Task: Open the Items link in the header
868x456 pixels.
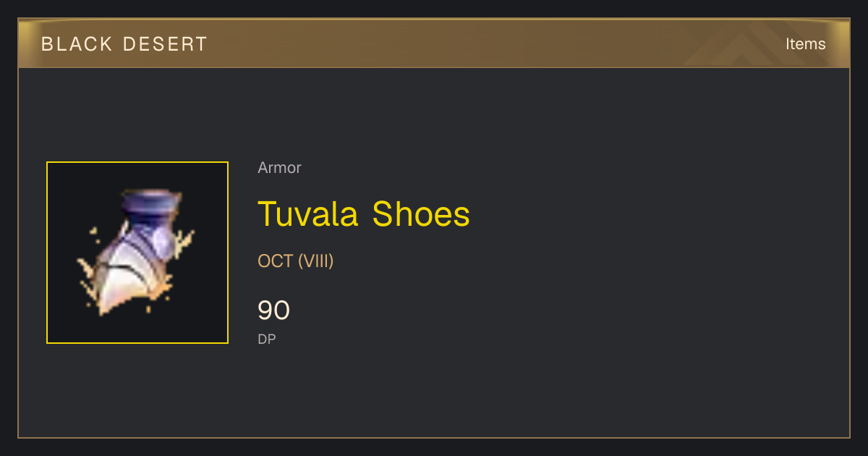Action: pyautogui.click(x=805, y=44)
